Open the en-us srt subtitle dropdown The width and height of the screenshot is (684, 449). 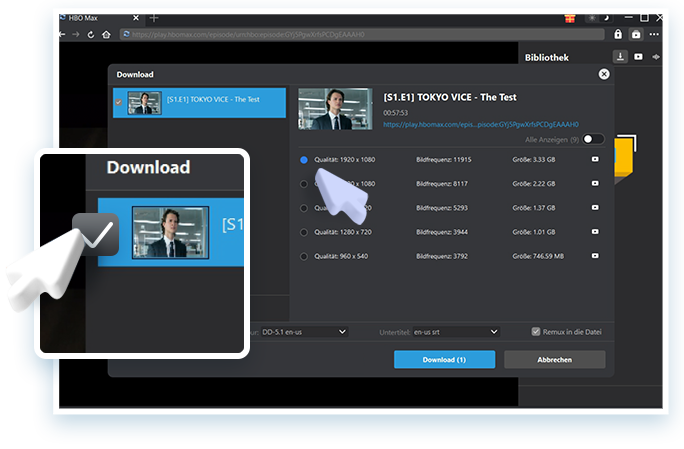click(456, 332)
